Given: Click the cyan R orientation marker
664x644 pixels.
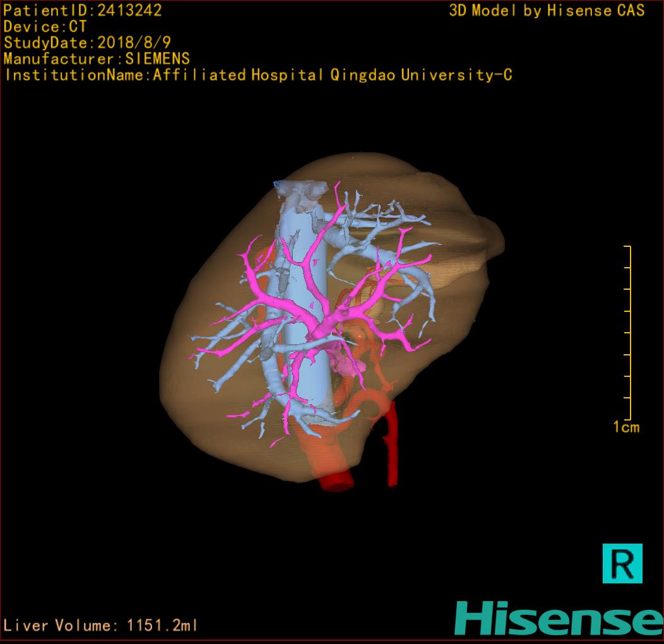Looking at the screenshot, I should [622, 563].
